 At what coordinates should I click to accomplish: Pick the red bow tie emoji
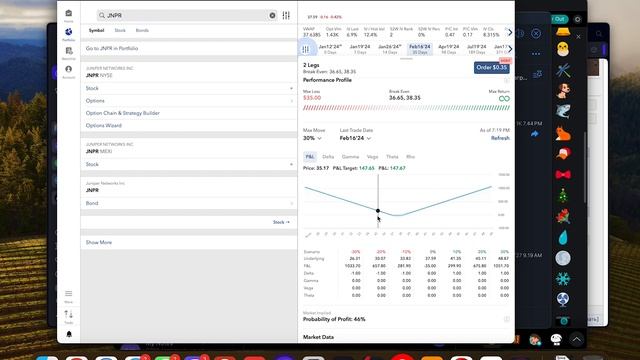563,175
